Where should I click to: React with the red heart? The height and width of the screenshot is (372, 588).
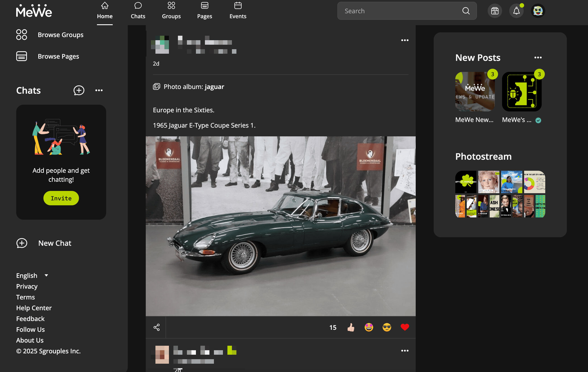click(405, 327)
